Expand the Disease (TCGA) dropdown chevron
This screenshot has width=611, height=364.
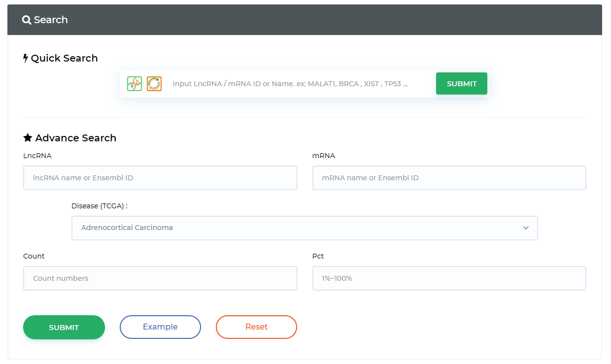526,228
